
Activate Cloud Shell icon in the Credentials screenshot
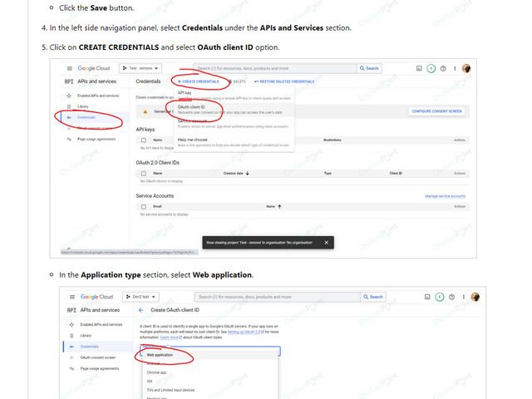pos(419,68)
